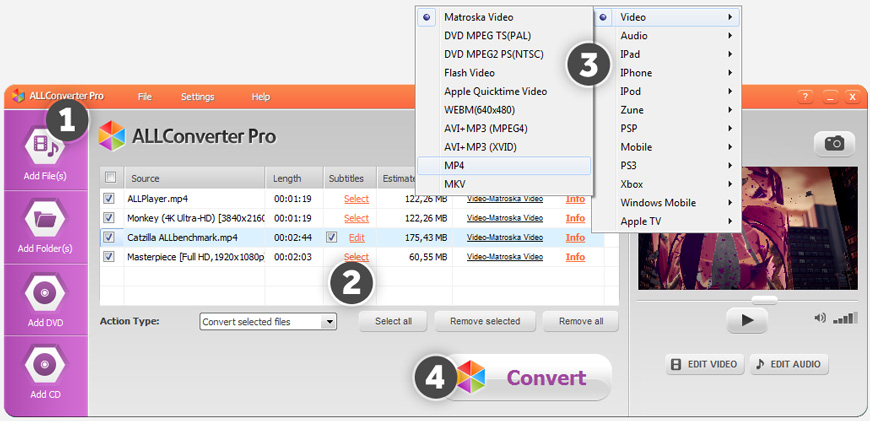Click the Remove all button
This screenshot has height=421, width=870.
coord(581,321)
